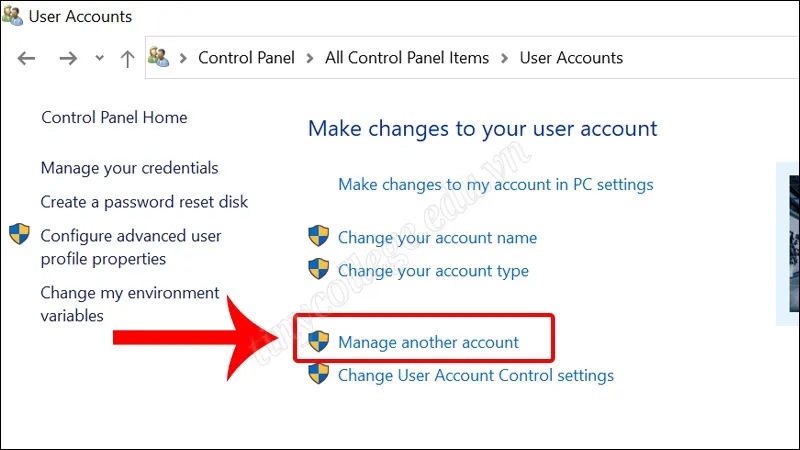Open Create a password reset disk
Screen dimensions: 800x450
[144, 202]
